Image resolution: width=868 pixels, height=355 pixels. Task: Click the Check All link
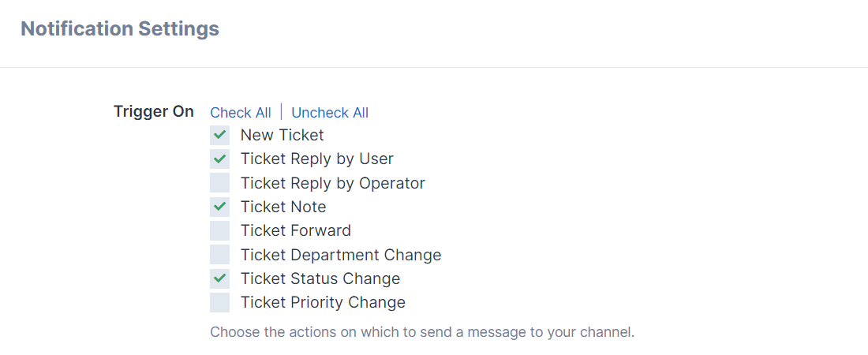(241, 113)
